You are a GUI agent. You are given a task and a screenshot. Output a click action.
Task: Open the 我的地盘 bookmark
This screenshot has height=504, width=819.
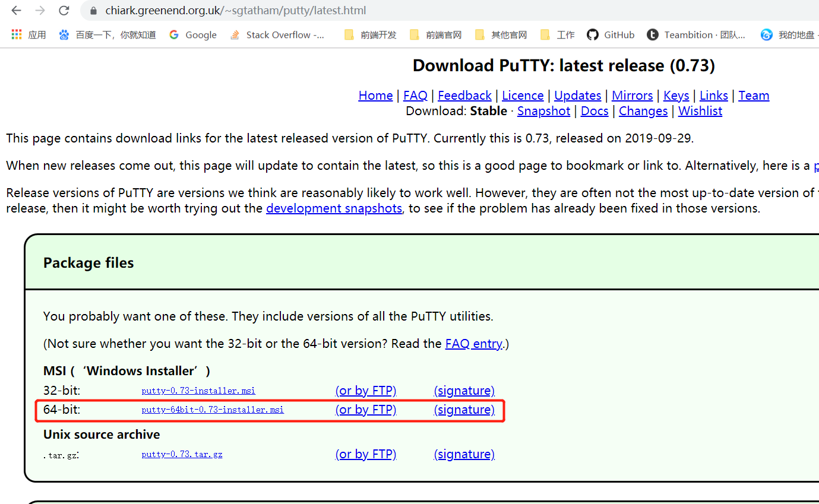point(789,35)
